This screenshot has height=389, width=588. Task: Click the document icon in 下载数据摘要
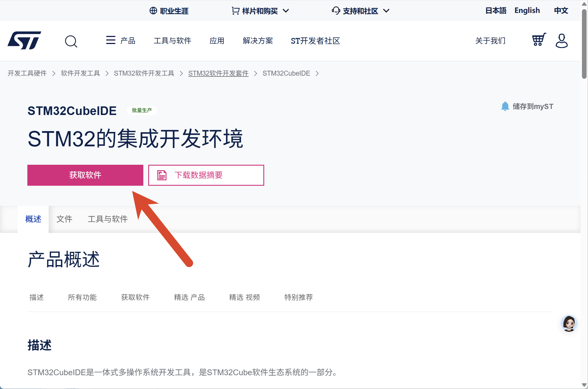tap(162, 175)
